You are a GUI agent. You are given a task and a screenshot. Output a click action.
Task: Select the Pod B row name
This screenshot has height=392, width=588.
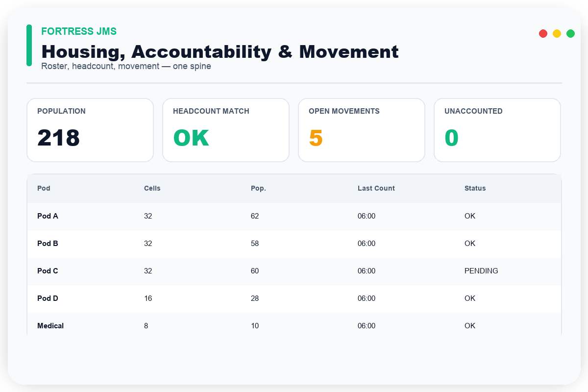(48, 244)
